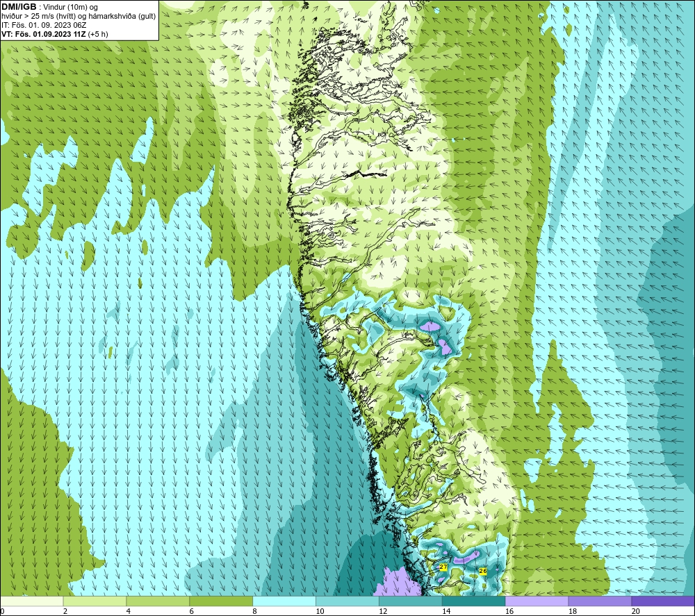695x616 pixels.
Task: Click the 'VT: Fös. 01.09.2023 11Z' line
Action: coord(44,34)
